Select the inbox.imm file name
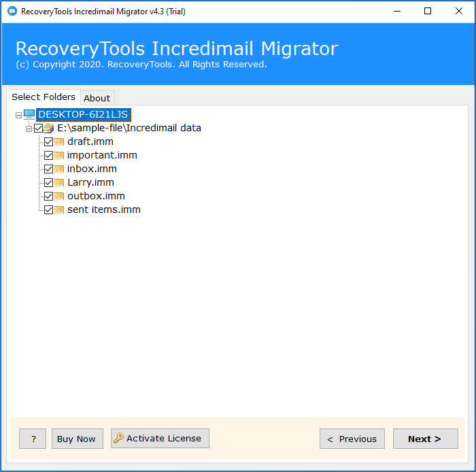The image size is (476, 472). [x=92, y=169]
